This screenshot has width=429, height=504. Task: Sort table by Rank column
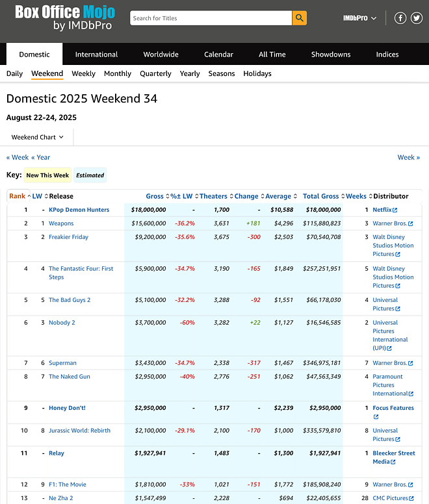(x=18, y=196)
